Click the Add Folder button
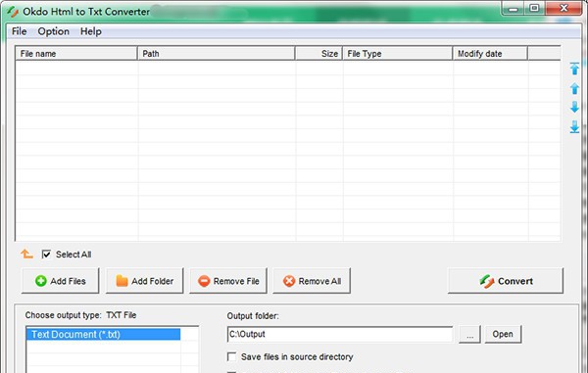Screen dimensions: 588x373 (145, 281)
